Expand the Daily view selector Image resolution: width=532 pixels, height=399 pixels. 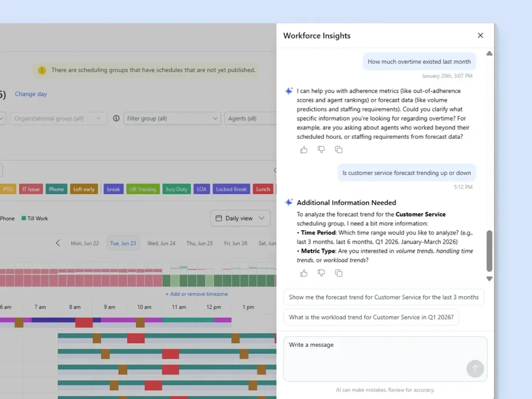pyautogui.click(x=240, y=218)
